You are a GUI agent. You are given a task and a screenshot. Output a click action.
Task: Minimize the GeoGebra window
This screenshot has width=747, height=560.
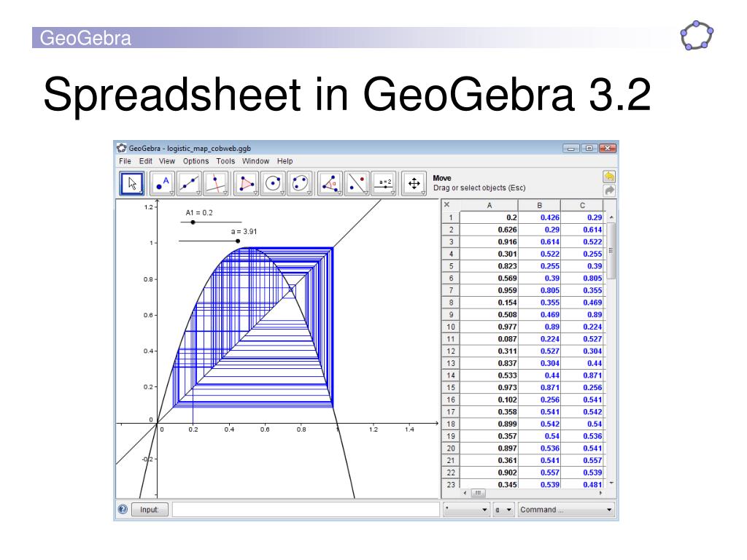coord(570,148)
